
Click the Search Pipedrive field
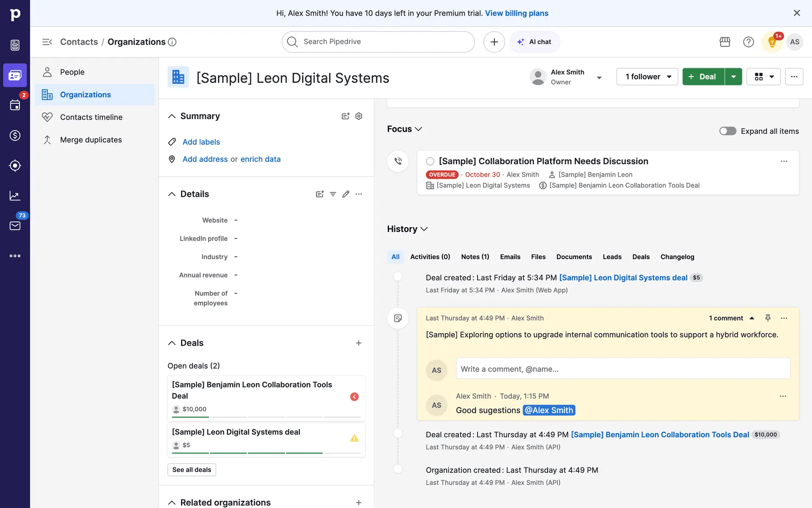coord(379,42)
